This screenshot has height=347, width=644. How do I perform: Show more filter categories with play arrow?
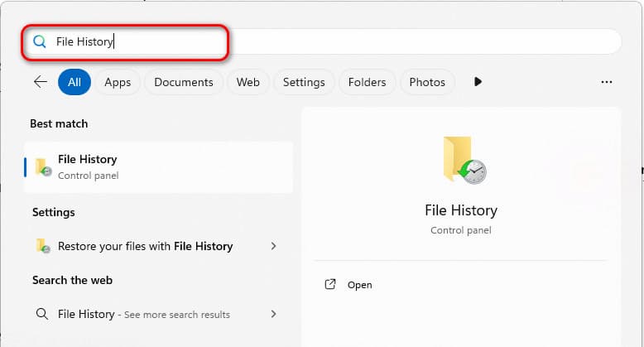pos(478,82)
